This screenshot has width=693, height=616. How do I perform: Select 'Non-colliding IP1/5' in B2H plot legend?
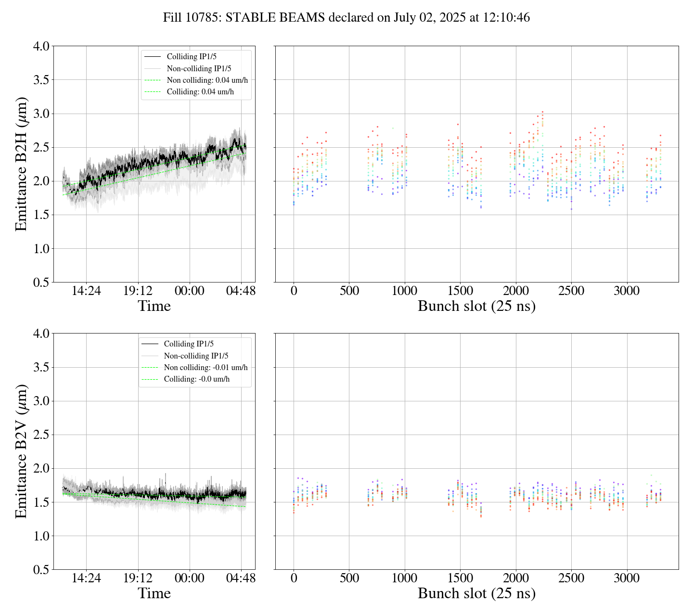[199, 68]
